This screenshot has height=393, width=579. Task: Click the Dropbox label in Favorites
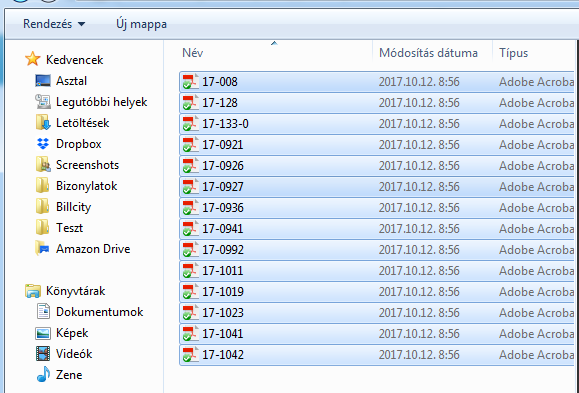point(79,144)
